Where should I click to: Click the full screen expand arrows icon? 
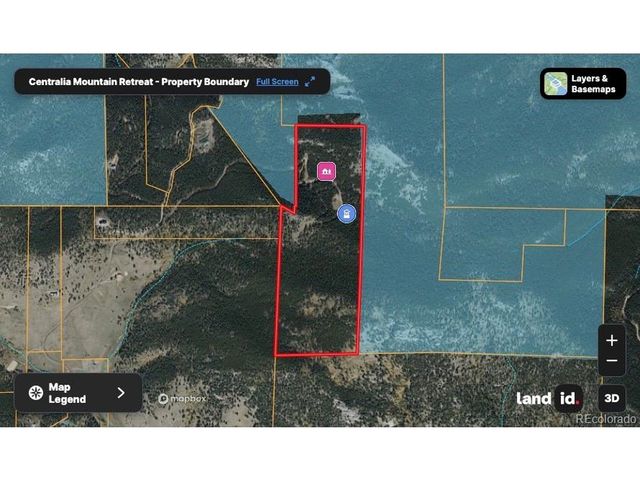(x=310, y=82)
